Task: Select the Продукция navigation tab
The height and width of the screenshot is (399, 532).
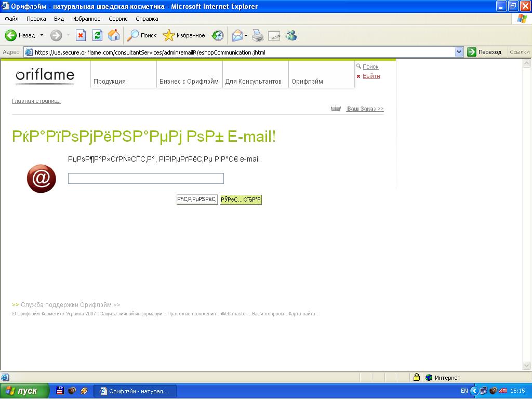Action: coord(110,82)
